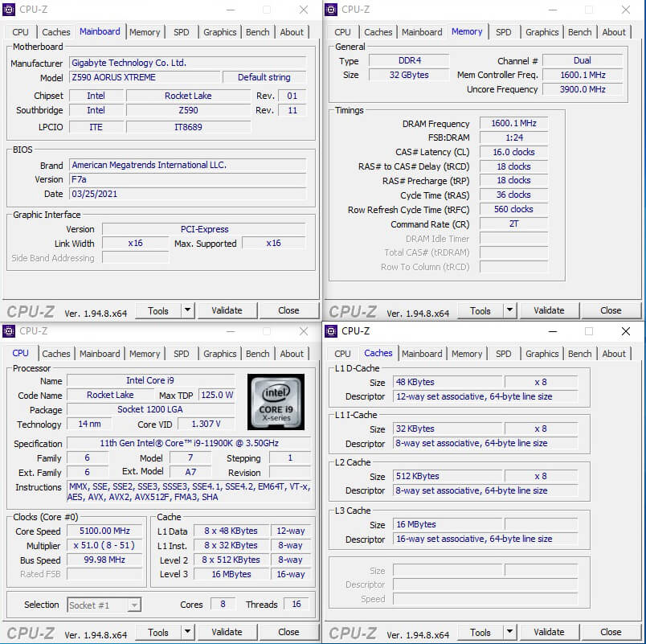Open the About tab in Caches window
646x644 pixels.
click(614, 354)
